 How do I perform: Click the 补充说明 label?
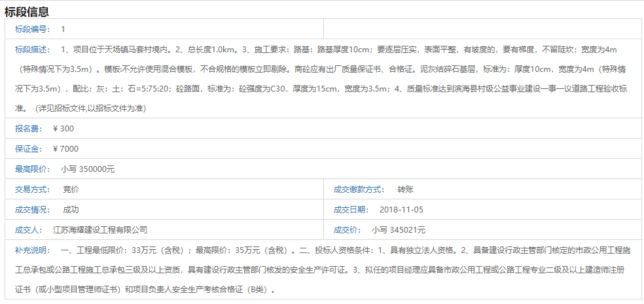click(31, 250)
